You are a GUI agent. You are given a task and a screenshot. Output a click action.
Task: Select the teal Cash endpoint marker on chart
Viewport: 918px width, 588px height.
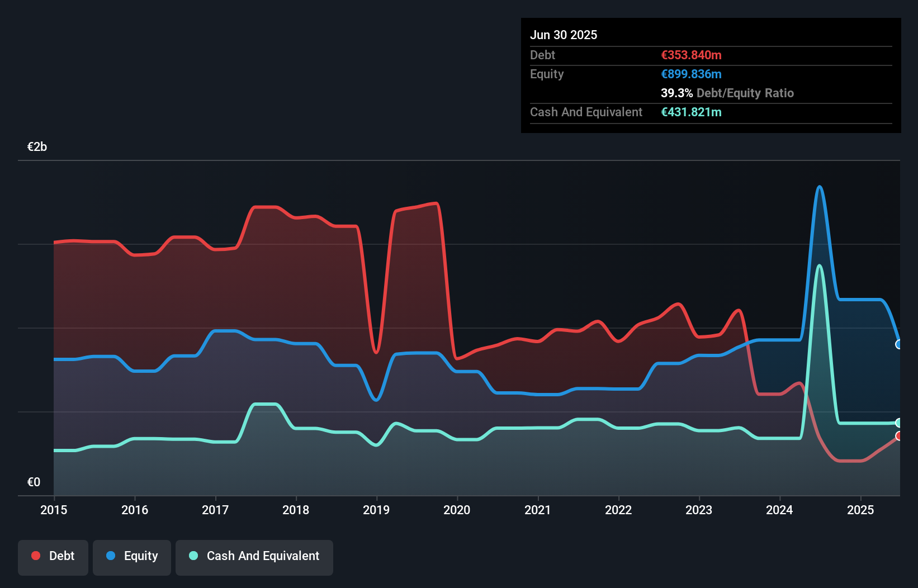tap(899, 423)
